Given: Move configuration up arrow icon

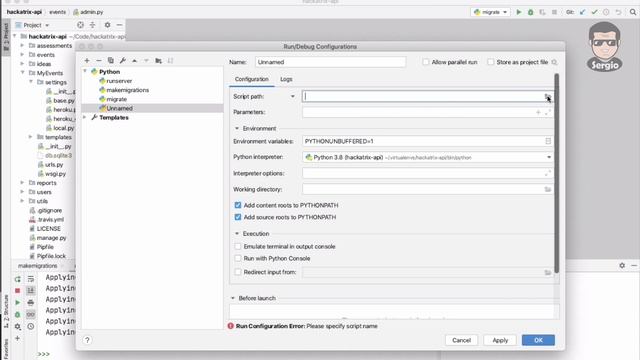Looking at the screenshot, I should pos(134,60).
